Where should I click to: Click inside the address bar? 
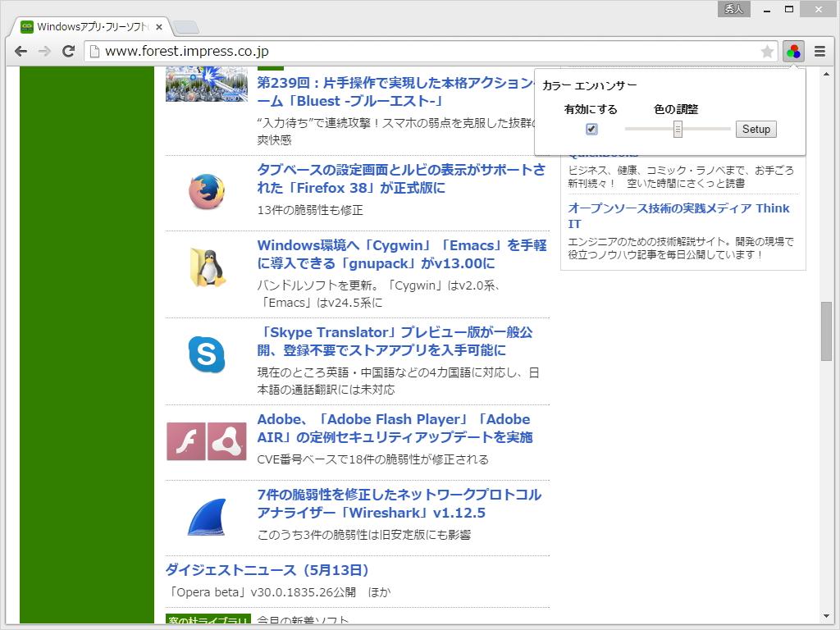pyautogui.click(x=328, y=51)
